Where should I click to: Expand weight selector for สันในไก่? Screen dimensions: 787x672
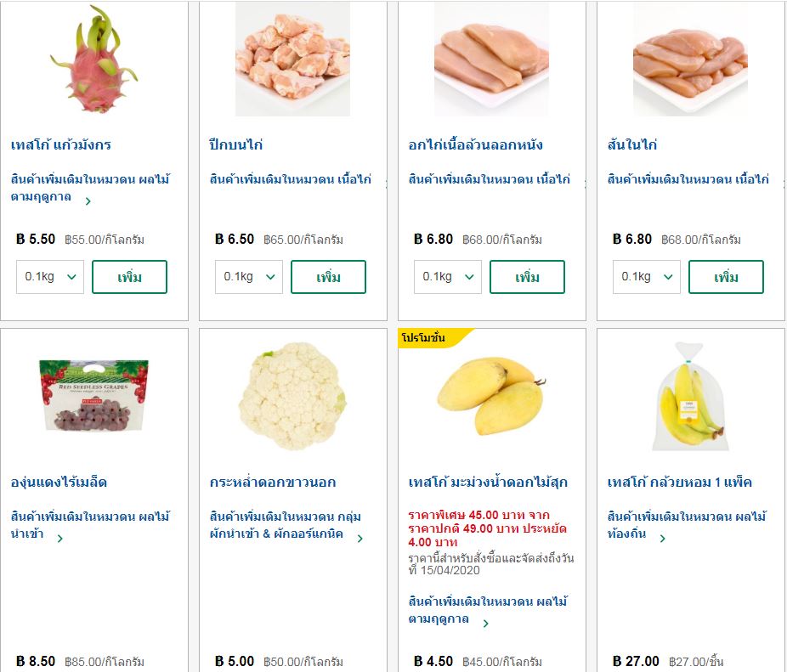[647, 277]
